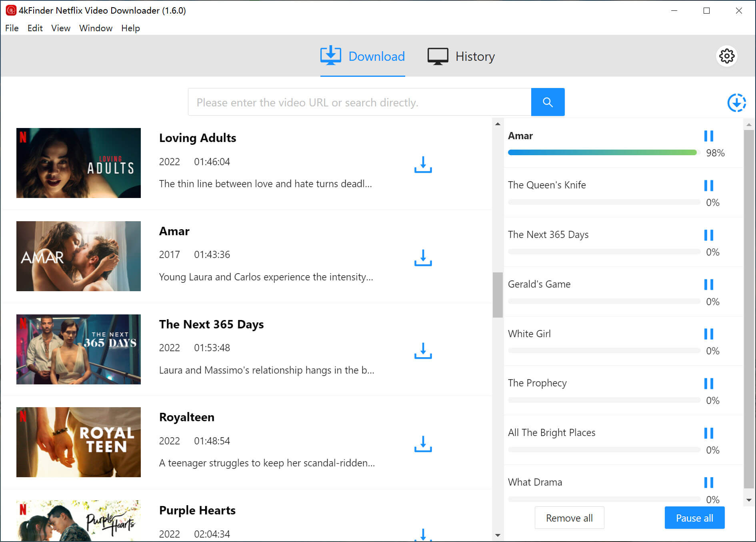Focus the video URL search field
The image size is (756, 542).
tap(359, 102)
